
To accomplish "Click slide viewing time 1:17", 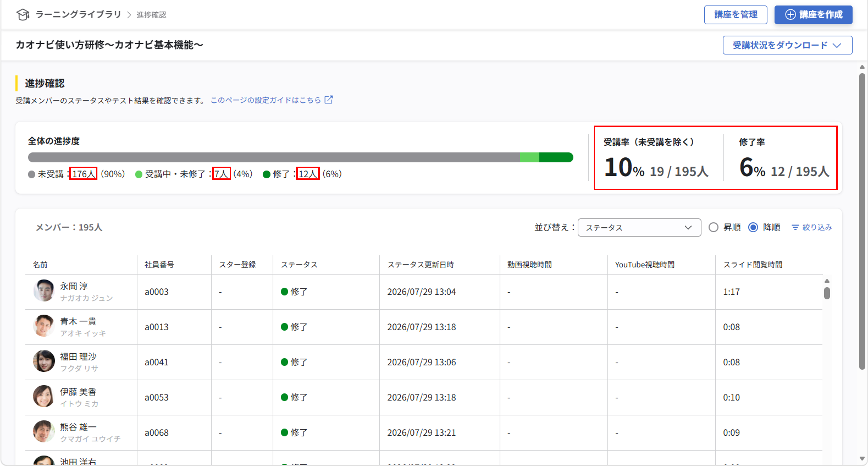I will [x=731, y=292].
